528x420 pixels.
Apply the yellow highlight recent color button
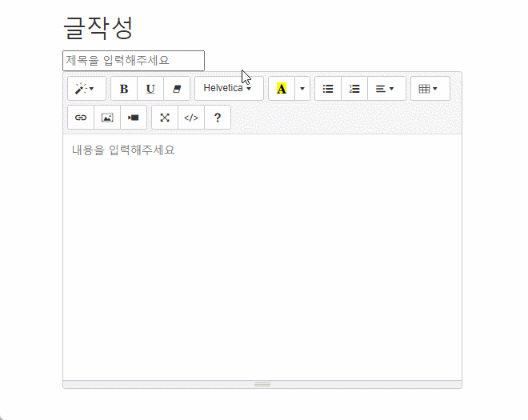[x=282, y=89]
